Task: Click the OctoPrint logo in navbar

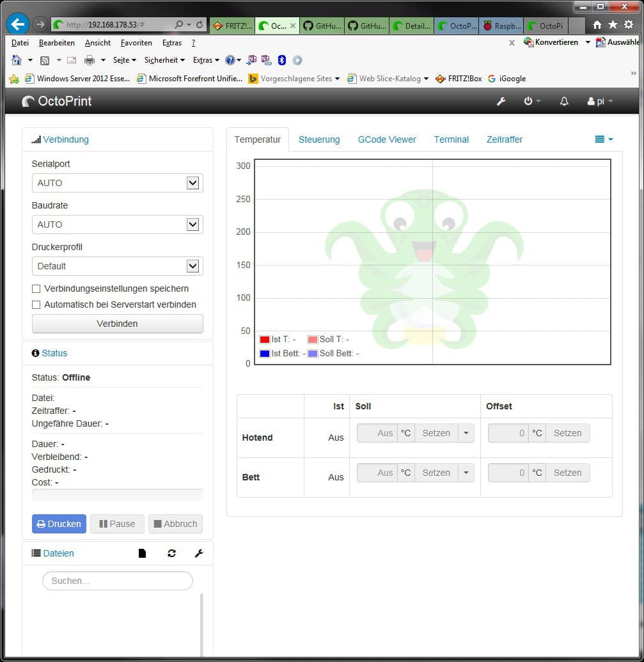Action: click(x=56, y=101)
